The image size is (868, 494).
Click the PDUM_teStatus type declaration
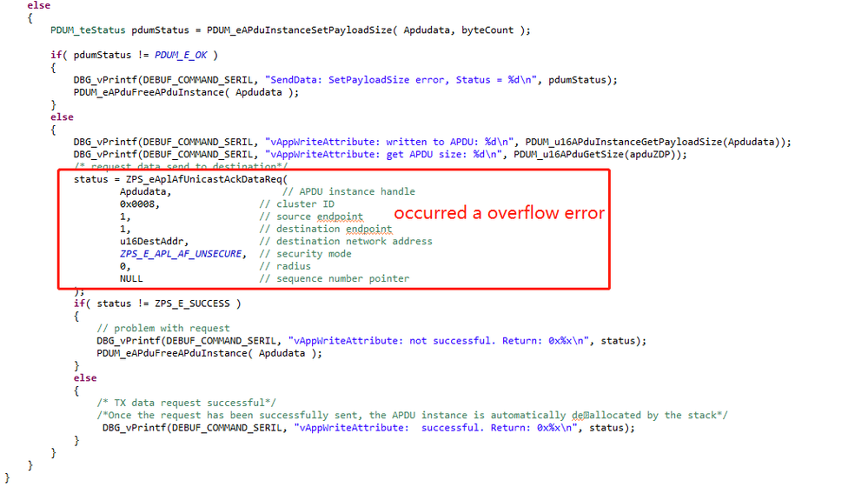pos(88,30)
